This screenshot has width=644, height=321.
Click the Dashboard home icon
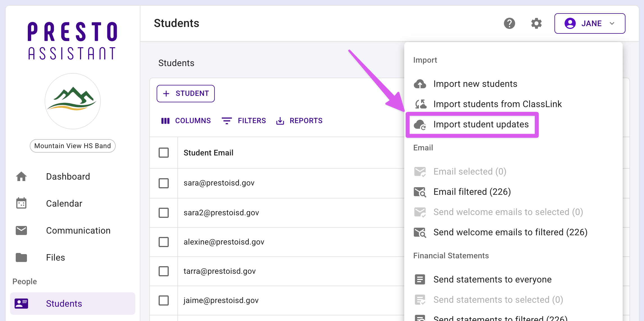pos(21,177)
